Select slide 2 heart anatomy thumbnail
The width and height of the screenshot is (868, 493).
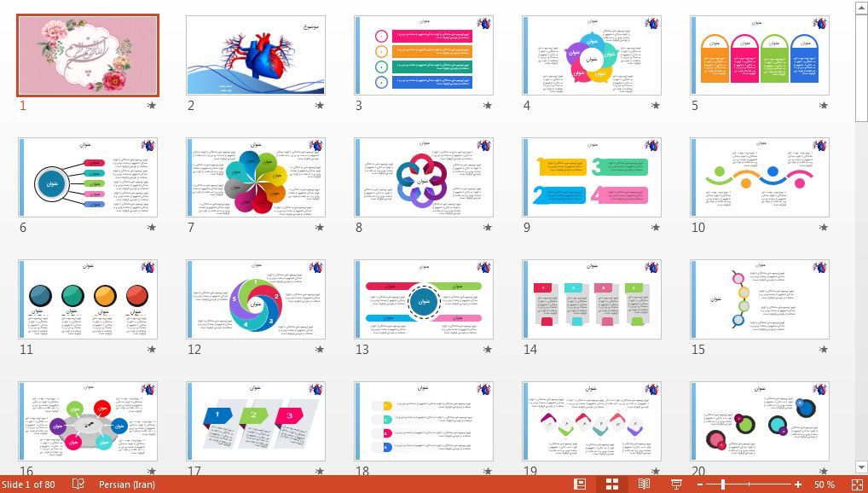click(256, 55)
